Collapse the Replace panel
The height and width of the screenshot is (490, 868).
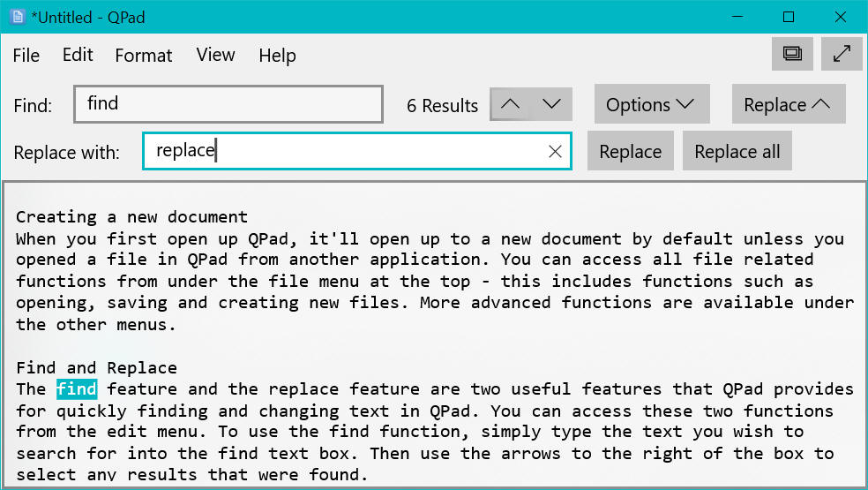click(x=788, y=105)
